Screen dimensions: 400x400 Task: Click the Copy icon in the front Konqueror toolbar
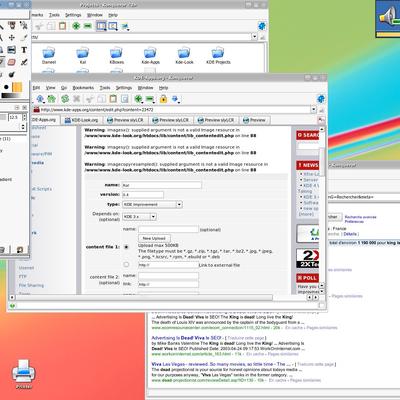(101, 99)
